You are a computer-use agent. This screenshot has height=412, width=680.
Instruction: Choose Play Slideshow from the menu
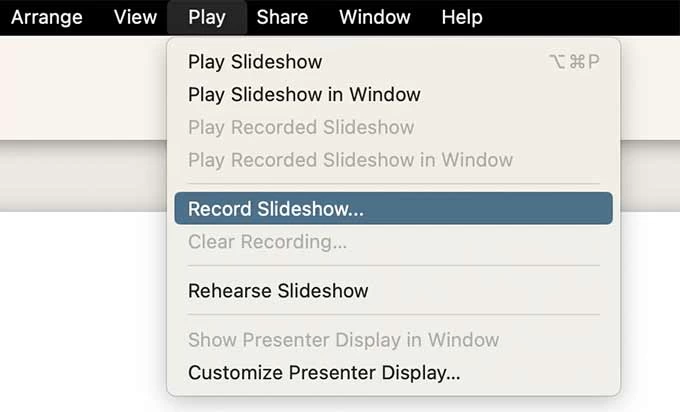point(255,62)
